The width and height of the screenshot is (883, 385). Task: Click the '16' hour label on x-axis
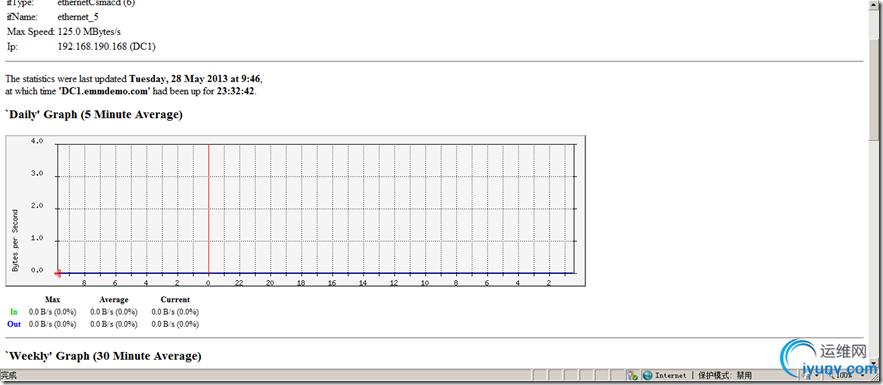(332, 283)
